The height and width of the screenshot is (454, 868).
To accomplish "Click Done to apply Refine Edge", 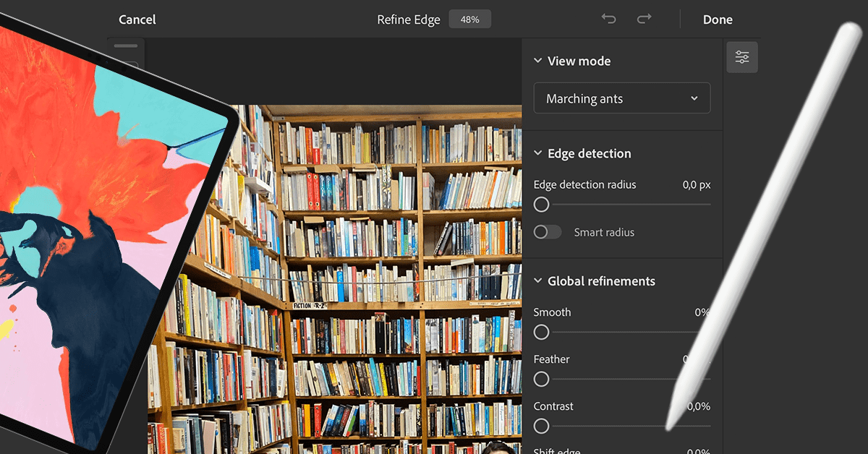I will tap(718, 20).
